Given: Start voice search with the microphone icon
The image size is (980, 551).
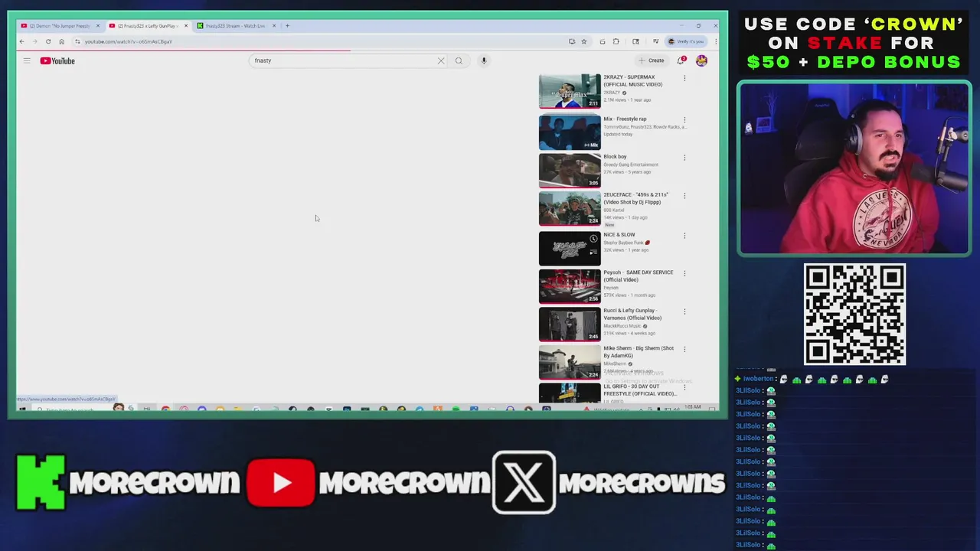Looking at the screenshot, I should [x=484, y=60].
